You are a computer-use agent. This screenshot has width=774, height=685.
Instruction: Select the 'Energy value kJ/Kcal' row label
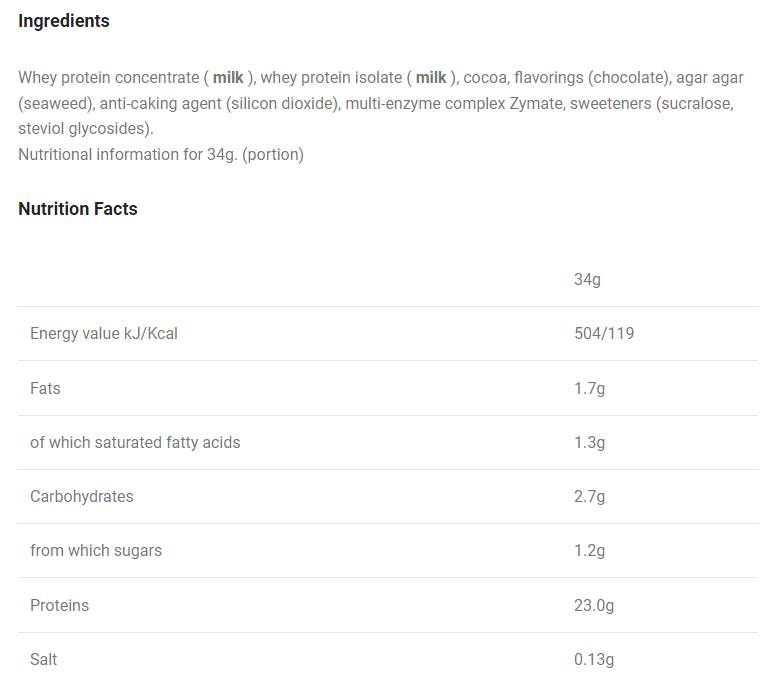104,333
